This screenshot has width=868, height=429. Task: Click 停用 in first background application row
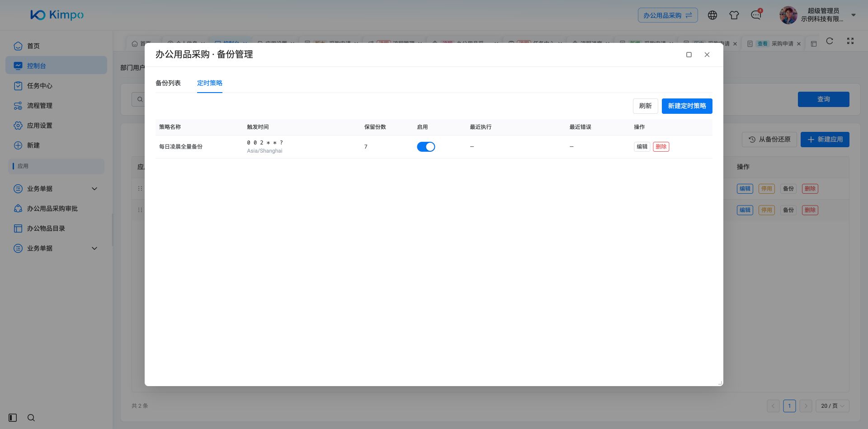tap(767, 189)
